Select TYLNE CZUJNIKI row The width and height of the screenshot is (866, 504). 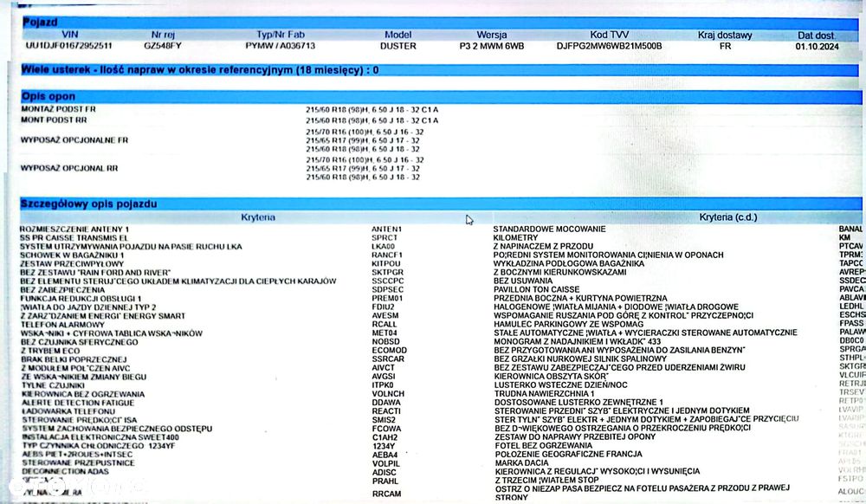point(53,385)
